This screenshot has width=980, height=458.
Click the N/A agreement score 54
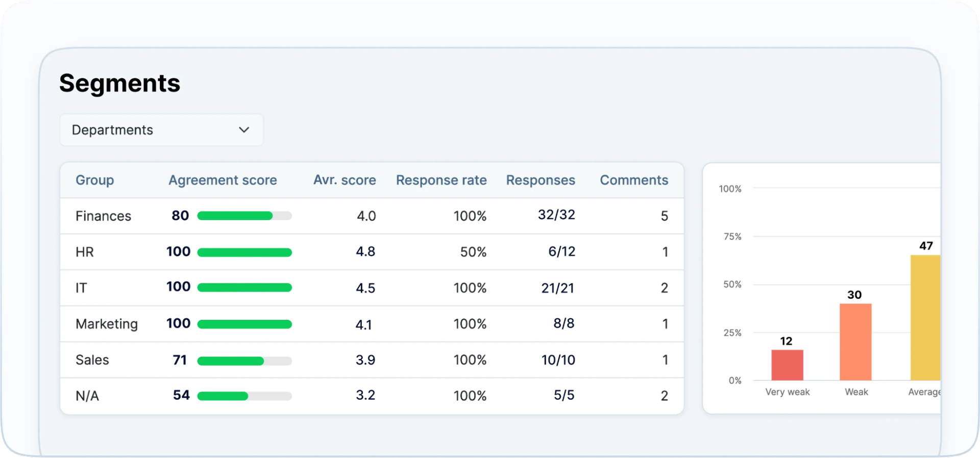click(x=181, y=395)
